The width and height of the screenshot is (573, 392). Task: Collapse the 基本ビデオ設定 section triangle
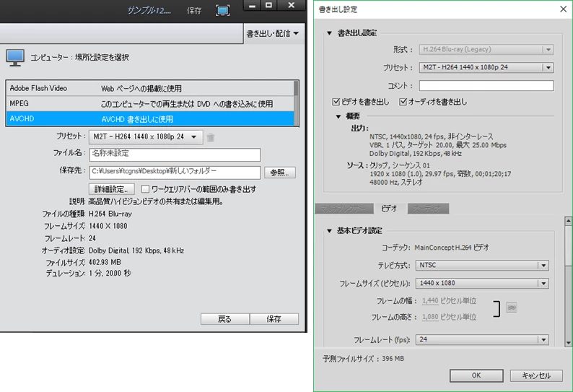point(329,231)
